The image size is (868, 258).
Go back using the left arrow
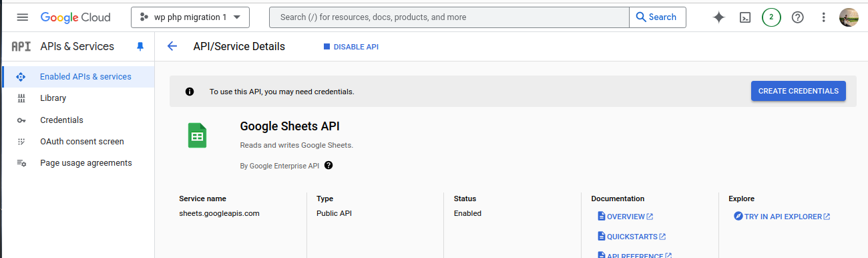[x=172, y=46]
